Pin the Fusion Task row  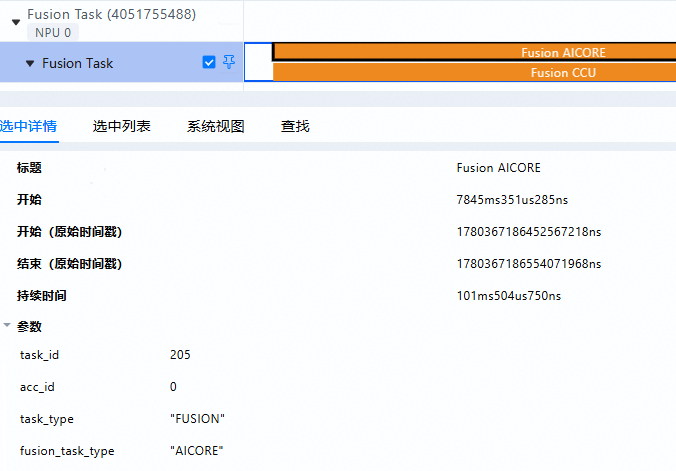pyautogui.click(x=229, y=62)
